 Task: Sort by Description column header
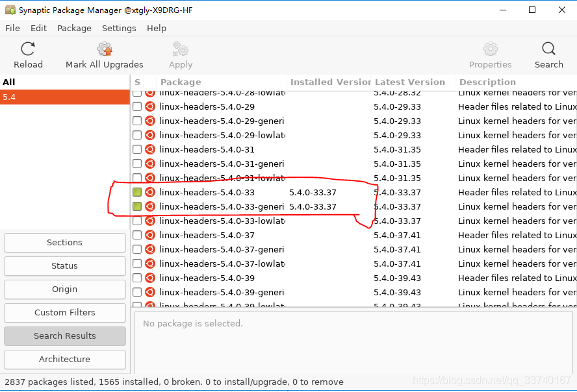pos(516,82)
